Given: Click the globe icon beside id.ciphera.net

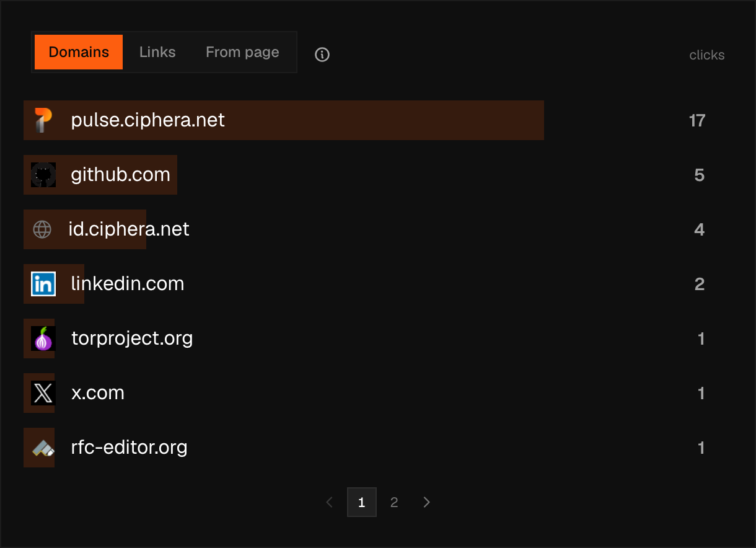Looking at the screenshot, I should (42, 229).
